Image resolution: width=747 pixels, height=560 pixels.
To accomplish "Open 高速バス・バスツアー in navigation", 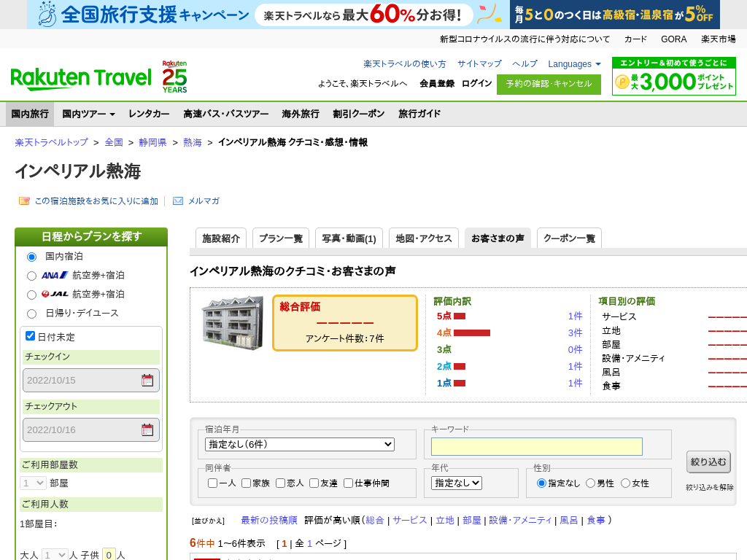I will click(x=226, y=114).
